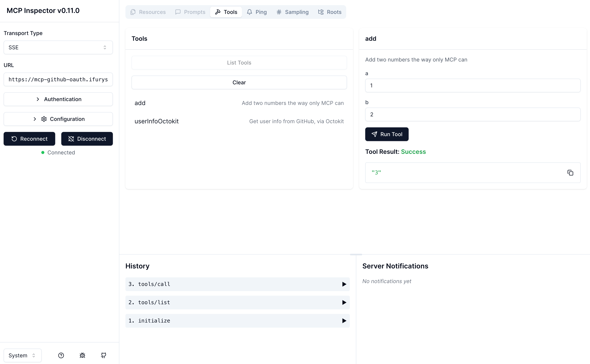
Task: Click the 'Tool Result: Success' status text
Action: pyautogui.click(x=395, y=152)
